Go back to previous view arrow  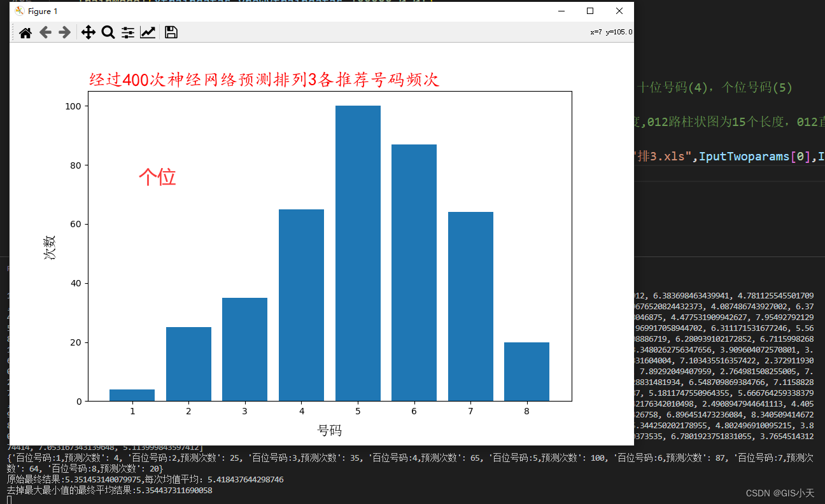[45, 33]
